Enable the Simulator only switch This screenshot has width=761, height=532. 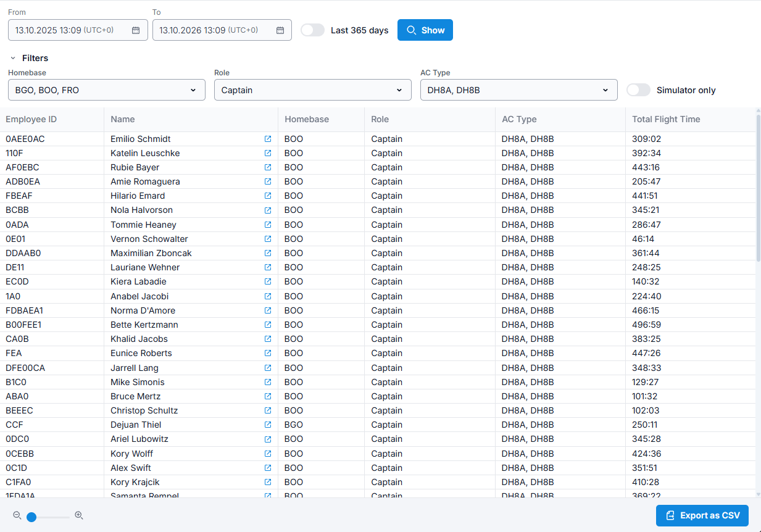click(638, 90)
